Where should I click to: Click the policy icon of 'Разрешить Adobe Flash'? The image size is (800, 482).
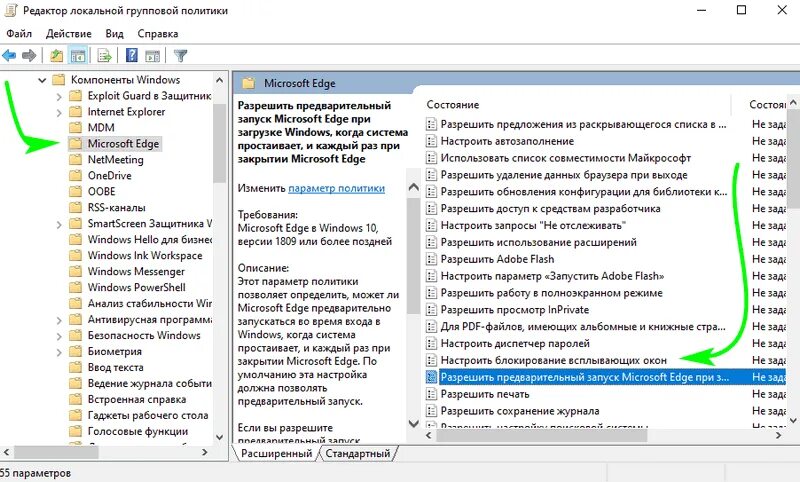[432, 259]
